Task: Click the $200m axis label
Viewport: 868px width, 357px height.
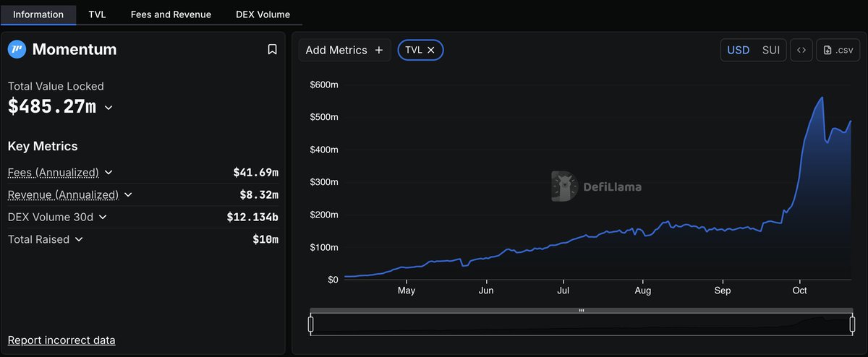Action: [x=324, y=215]
